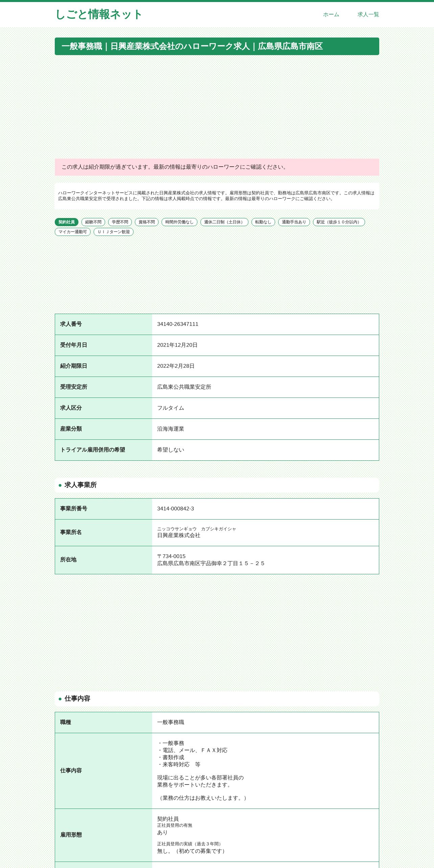Image resolution: width=434 pixels, height=868 pixels.
Task: Click the 事業所名 row label
Action: point(71,532)
